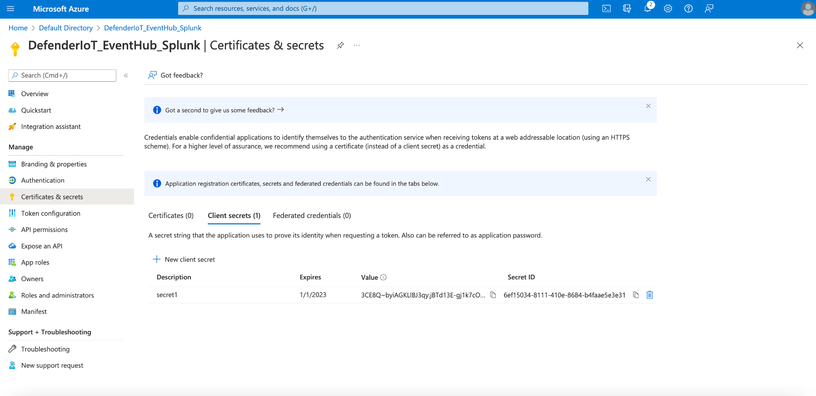The height and width of the screenshot is (396, 816).
Task: Focus the sidebar Search (Cmd+/) field
Action: coord(62,75)
